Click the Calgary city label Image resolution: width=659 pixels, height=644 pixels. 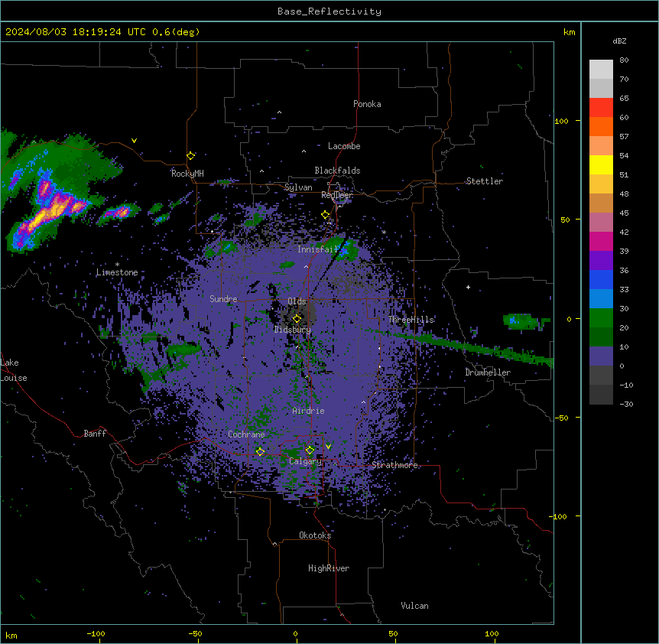(x=305, y=461)
